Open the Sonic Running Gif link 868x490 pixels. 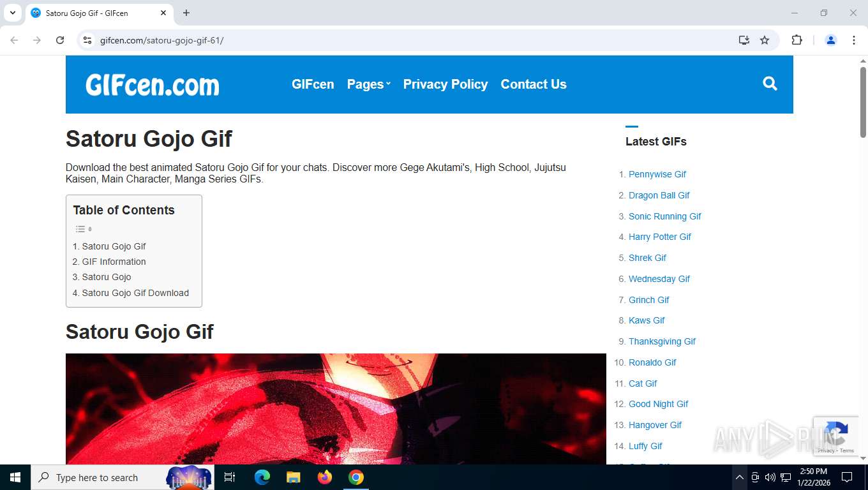(665, 216)
